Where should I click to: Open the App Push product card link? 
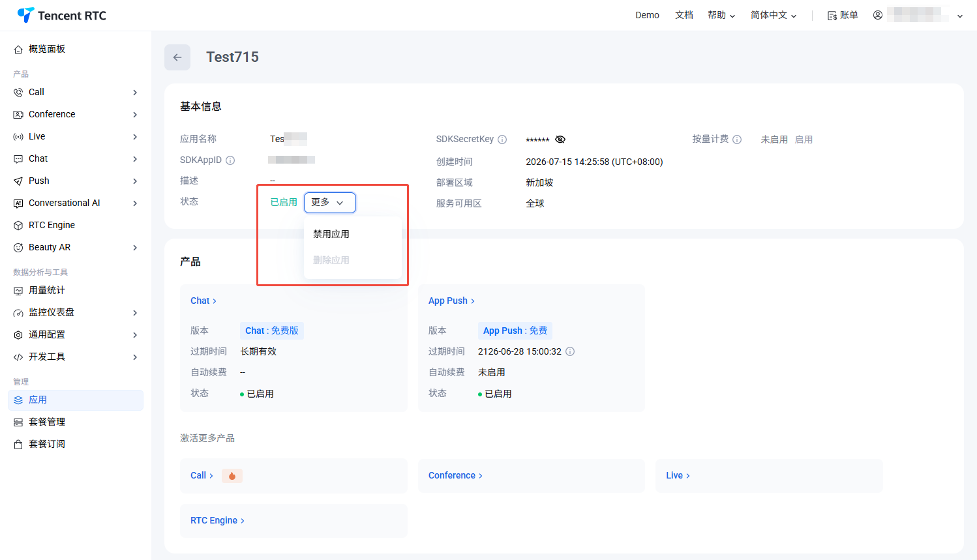click(451, 301)
